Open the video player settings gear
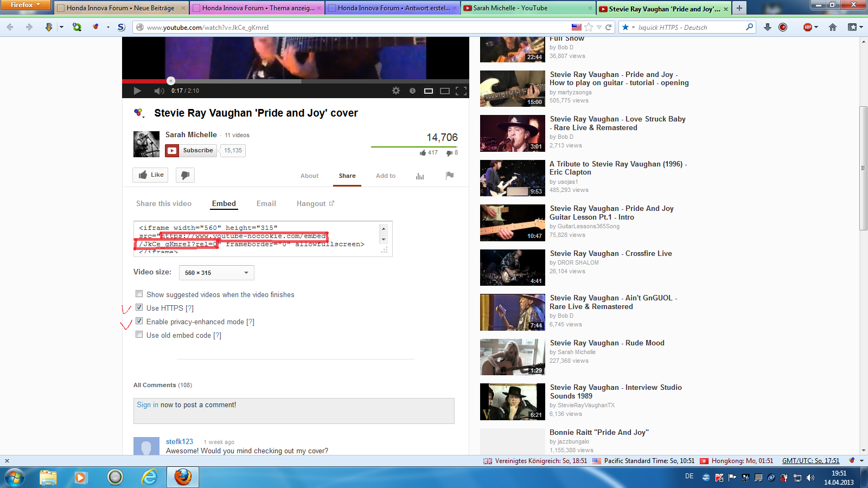Viewport: 868px width, 488px height. tap(396, 91)
